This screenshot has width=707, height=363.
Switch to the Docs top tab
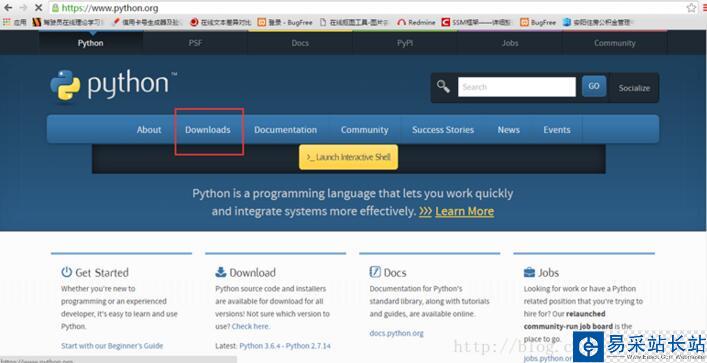(x=300, y=43)
